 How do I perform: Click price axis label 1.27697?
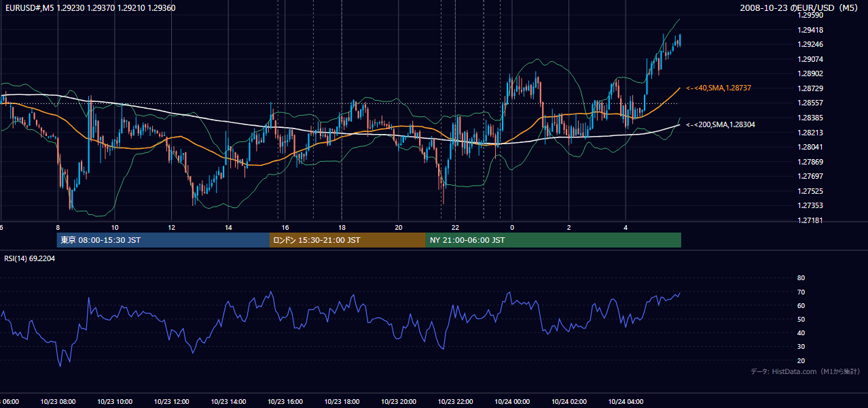pos(810,176)
